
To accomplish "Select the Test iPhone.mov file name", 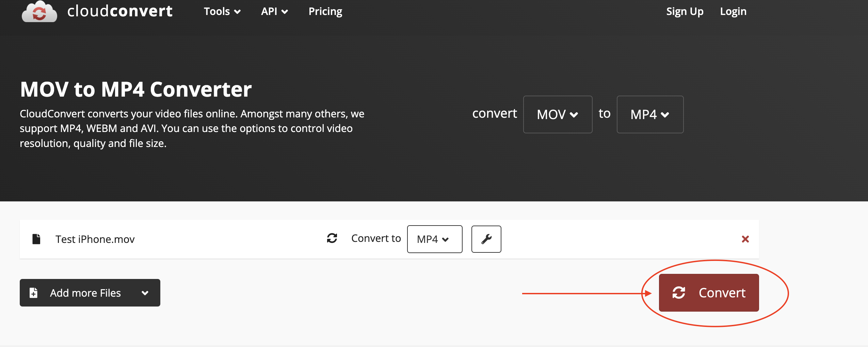I will pyautogui.click(x=95, y=239).
